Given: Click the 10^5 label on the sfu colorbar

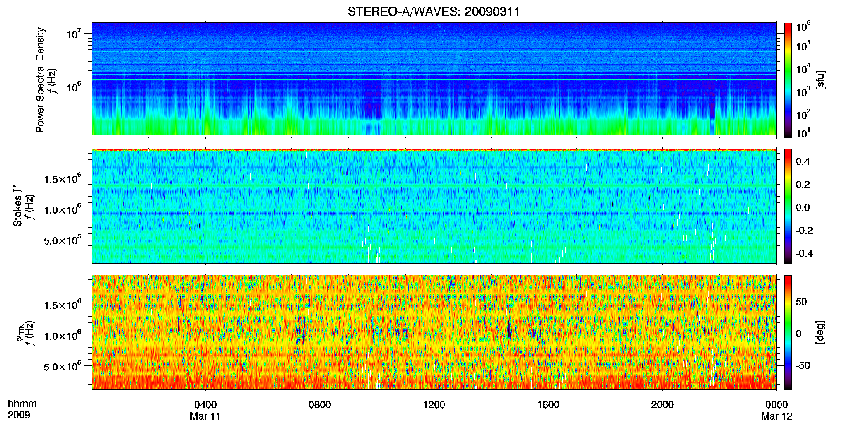Looking at the screenshot, I should pyautogui.click(x=803, y=46).
